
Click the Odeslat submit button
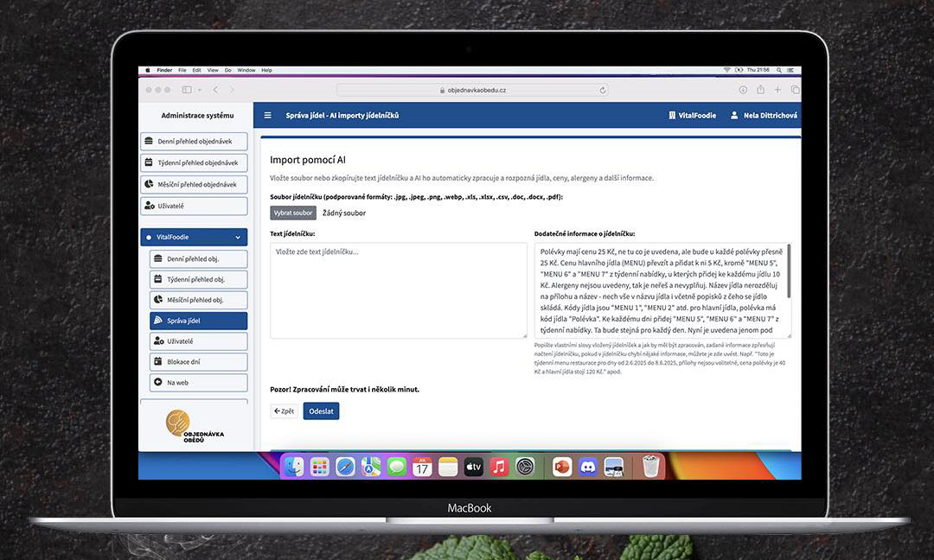pyautogui.click(x=321, y=411)
